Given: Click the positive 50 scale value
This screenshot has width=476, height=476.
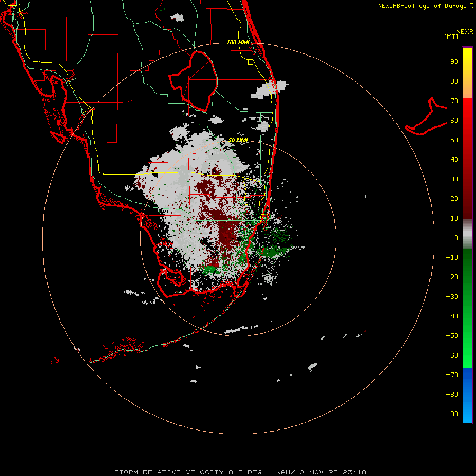Looking at the screenshot, I should point(454,140).
